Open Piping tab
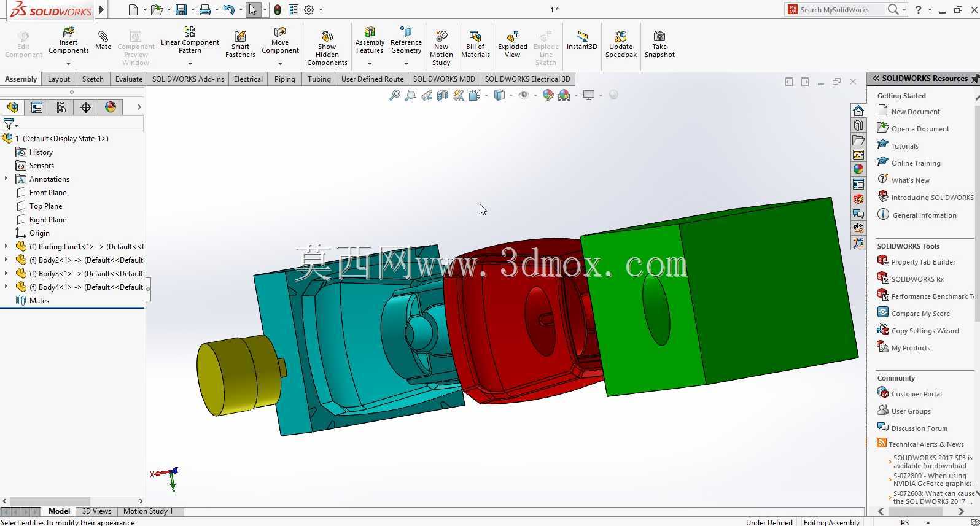This screenshot has height=526, width=980. (284, 79)
